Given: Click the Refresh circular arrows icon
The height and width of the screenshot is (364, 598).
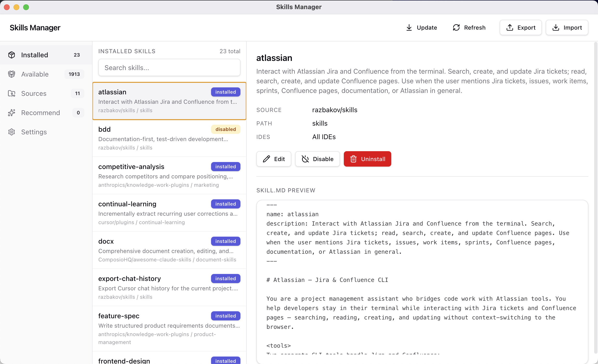Looking at the screenshot, I should [x=456, y=28].
